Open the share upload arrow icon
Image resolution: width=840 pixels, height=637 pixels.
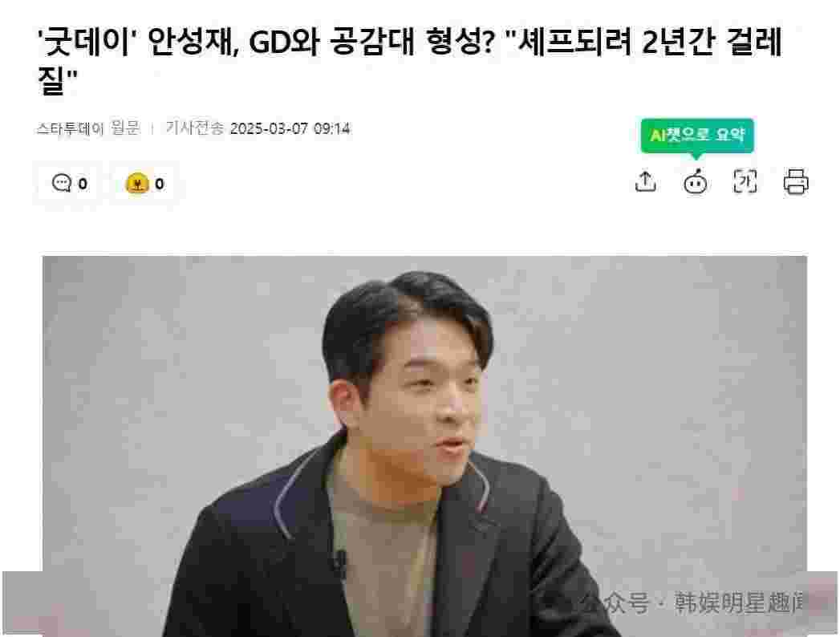pos(646,181)
